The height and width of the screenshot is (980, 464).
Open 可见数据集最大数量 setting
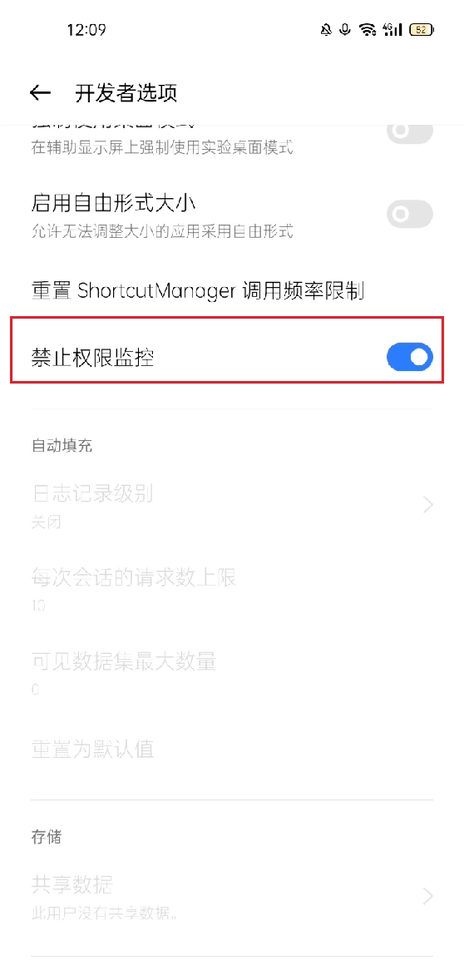[x=232, y=672]
